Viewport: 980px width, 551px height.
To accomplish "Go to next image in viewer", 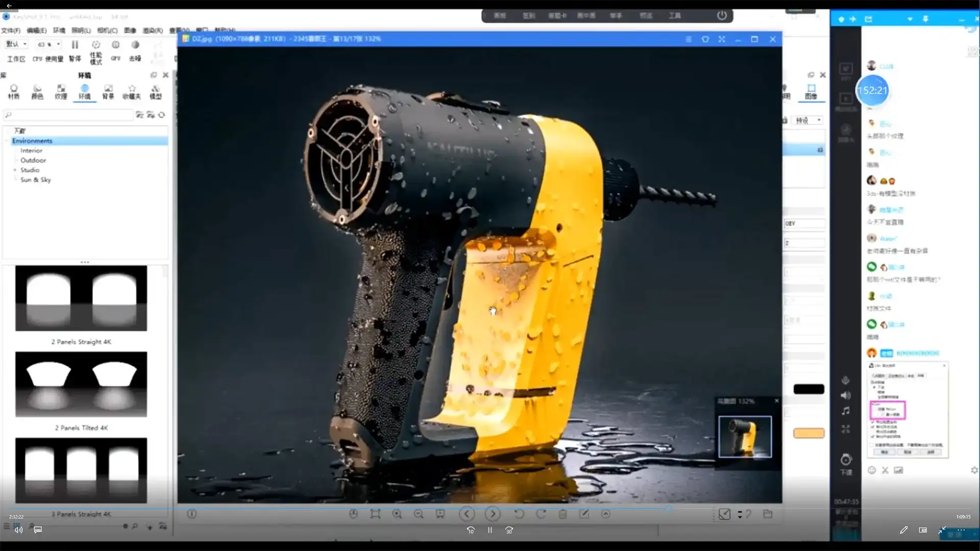I will (x=493, y=514).
